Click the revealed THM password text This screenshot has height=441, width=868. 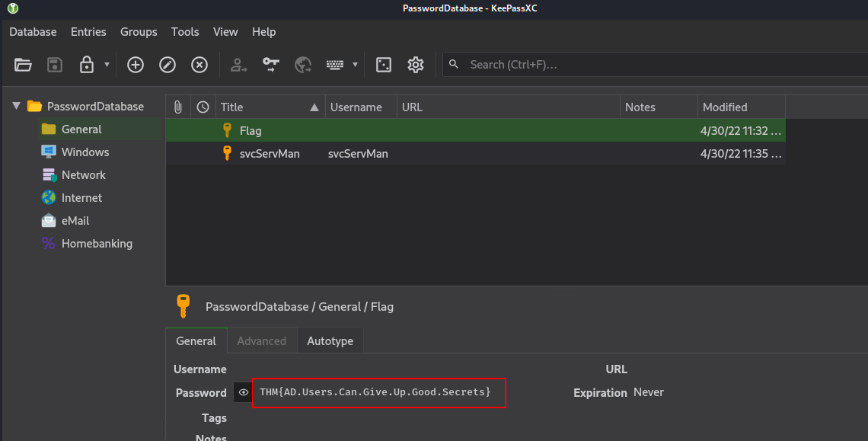click(x=375, y=392)
